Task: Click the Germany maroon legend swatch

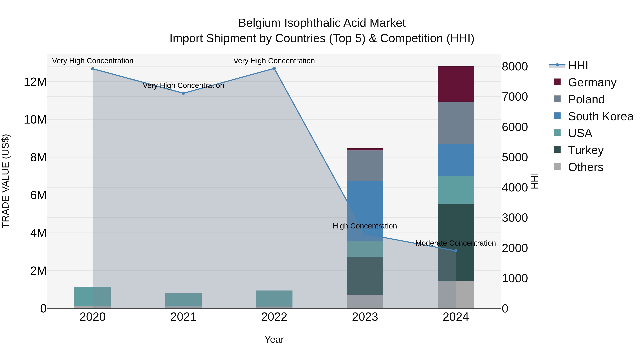Action: [x=557, y=82]
